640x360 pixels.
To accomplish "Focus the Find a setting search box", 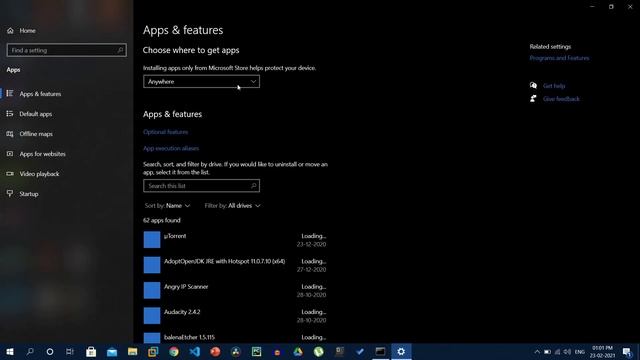I will click(x=67, y=50).
